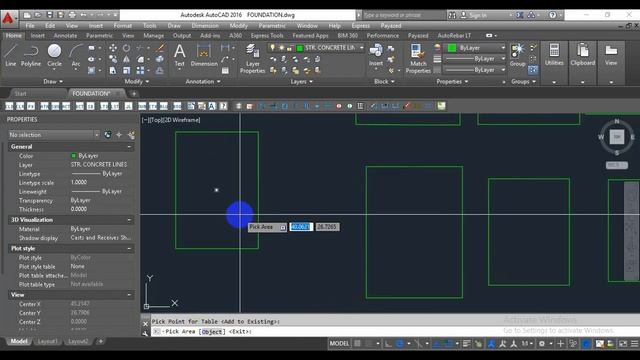Collapse the 3D Visualization section
Image resolution: width=640 pixels, height=360 pixels.
click(x=129, y=220)
